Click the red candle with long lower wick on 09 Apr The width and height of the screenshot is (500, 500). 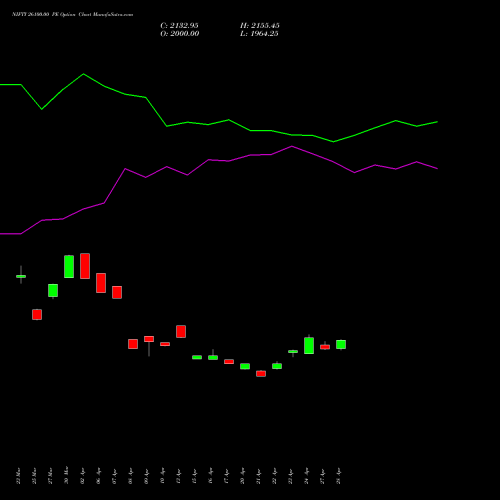coord(149,339)
